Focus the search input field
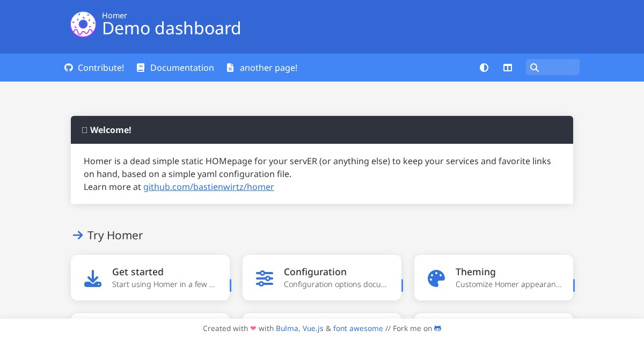The width and height of the screenshot is (644, 338). [x=553, y=67]
